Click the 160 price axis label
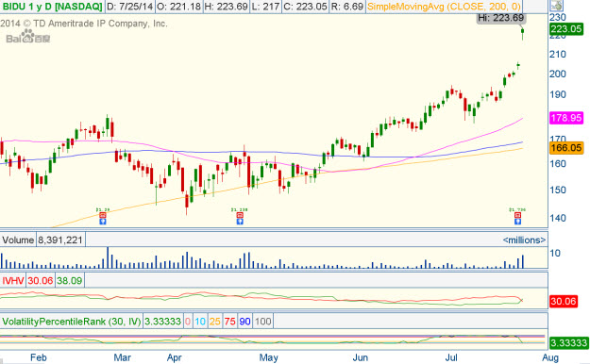Viewport: 590px width, 364px height. click(x=558, y=163)
